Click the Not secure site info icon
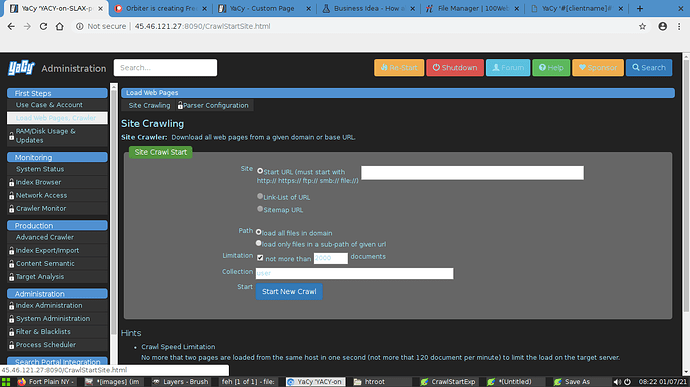This screenshot has width=690, height=387. coord(80,26)
